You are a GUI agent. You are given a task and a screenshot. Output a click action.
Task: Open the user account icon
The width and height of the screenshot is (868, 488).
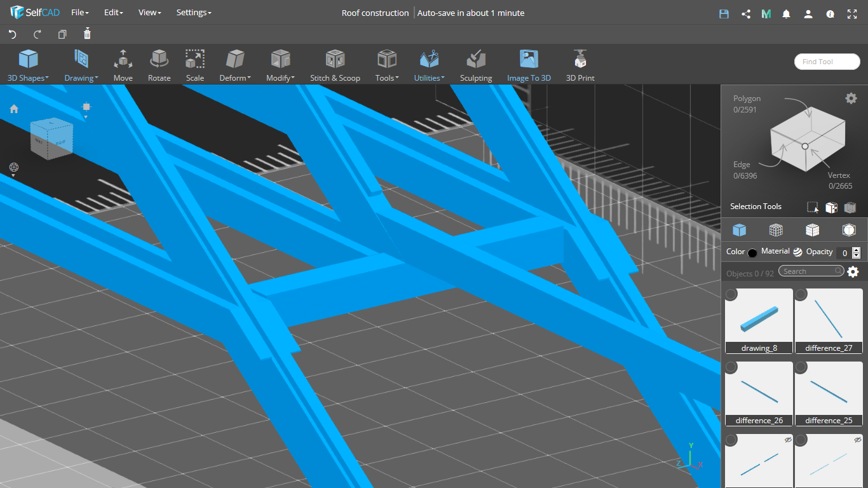pos(808,13)
